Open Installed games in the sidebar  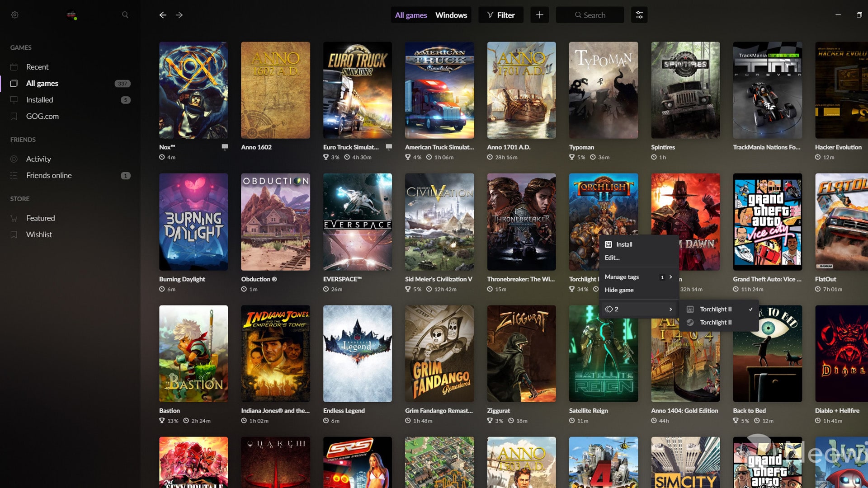(x=70, y=100)
